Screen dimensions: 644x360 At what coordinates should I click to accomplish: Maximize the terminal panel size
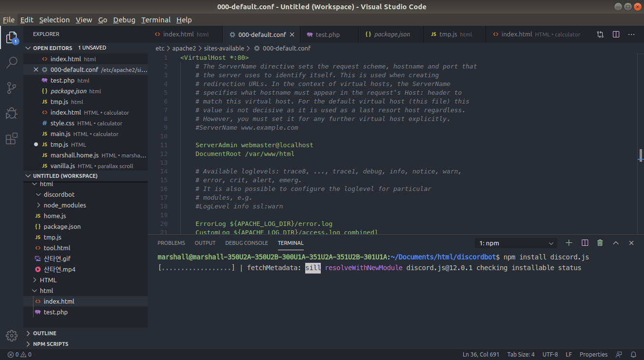[x=616, y=243]
